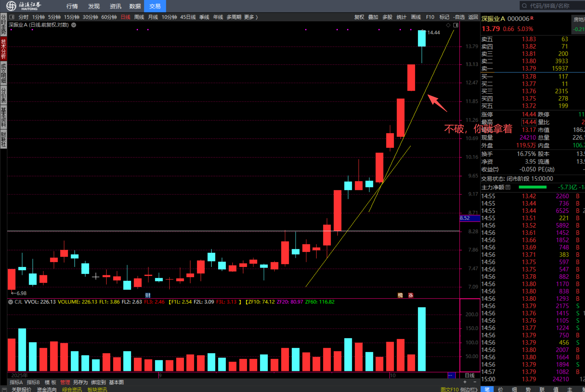This screenshot has width=585, height=392.
Task: Open 图文F10 link
Action: point(449,389)
